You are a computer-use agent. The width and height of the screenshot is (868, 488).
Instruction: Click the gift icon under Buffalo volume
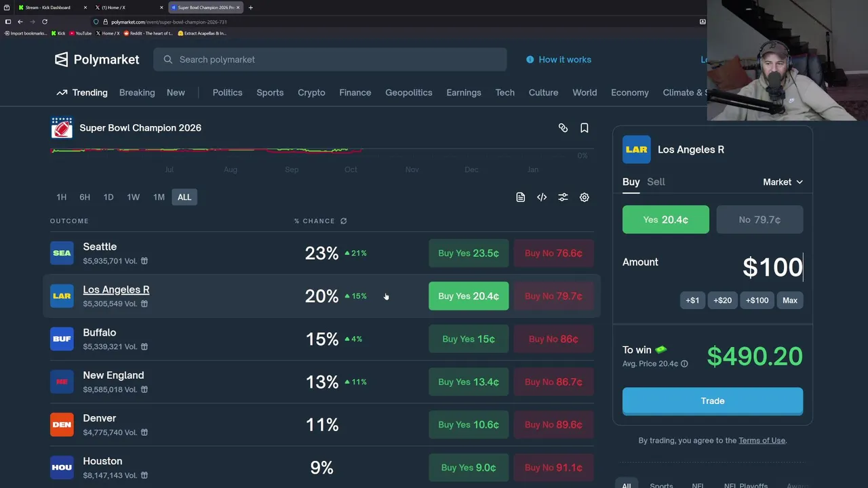144,346
